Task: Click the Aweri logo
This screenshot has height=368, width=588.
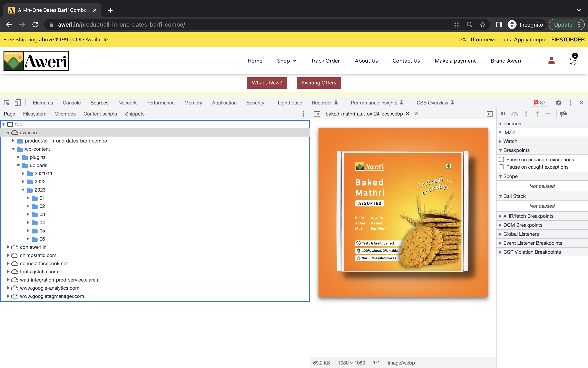Action: (x=36, y=61)
